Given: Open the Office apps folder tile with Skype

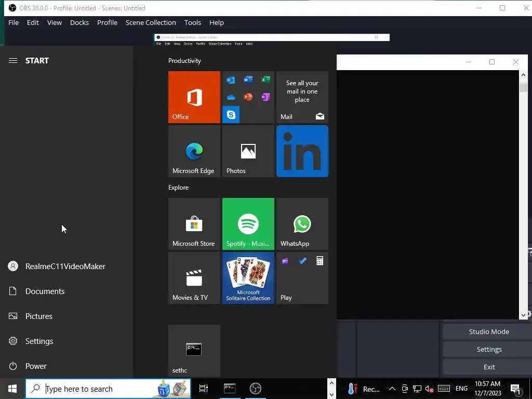Looking at the screenshot, I should point(248,97).
